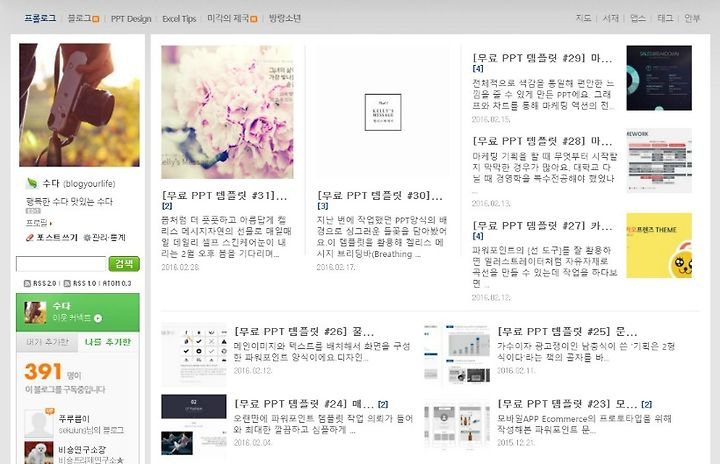
Task: Click 푸쿠쿱이 default avatar thumbnail
Action: coord(39,423)
